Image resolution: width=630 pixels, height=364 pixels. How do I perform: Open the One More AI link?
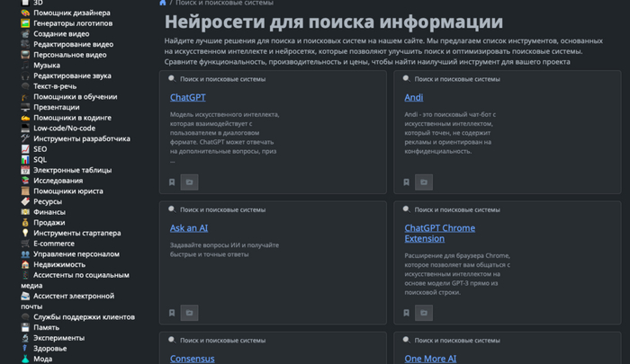coord(430,359)
